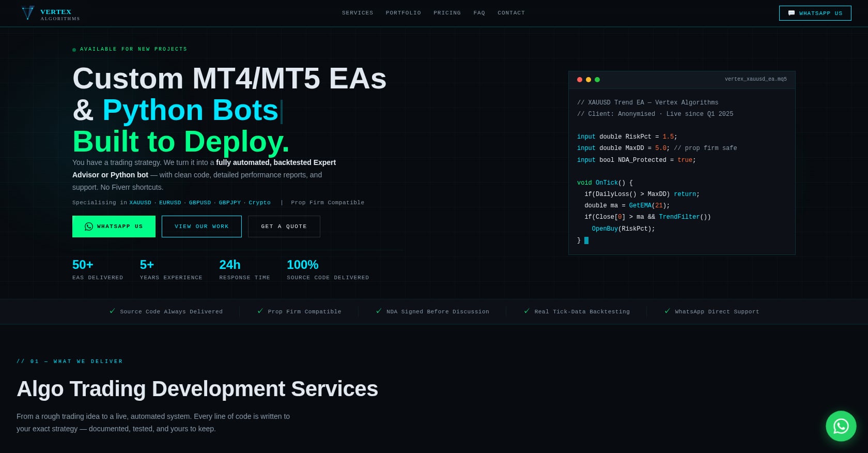Click checkmark beside NDA Signed Before Discussion
This screenshot has width=868, height=453.
379,311
